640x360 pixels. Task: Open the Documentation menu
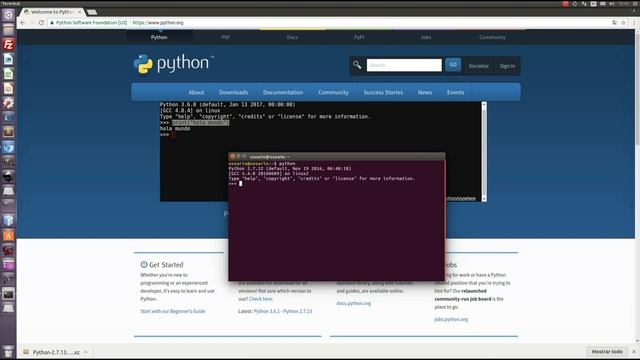pyautogui.click(x=283, y=92)
